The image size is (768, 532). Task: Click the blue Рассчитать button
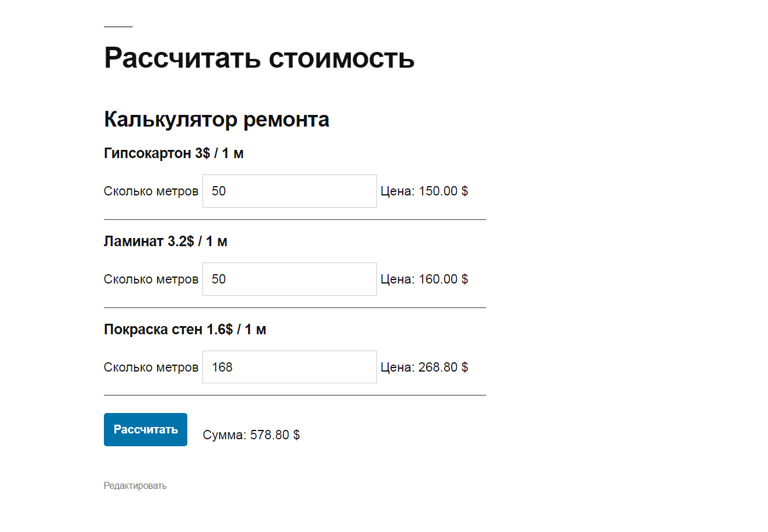pos(145,429)
